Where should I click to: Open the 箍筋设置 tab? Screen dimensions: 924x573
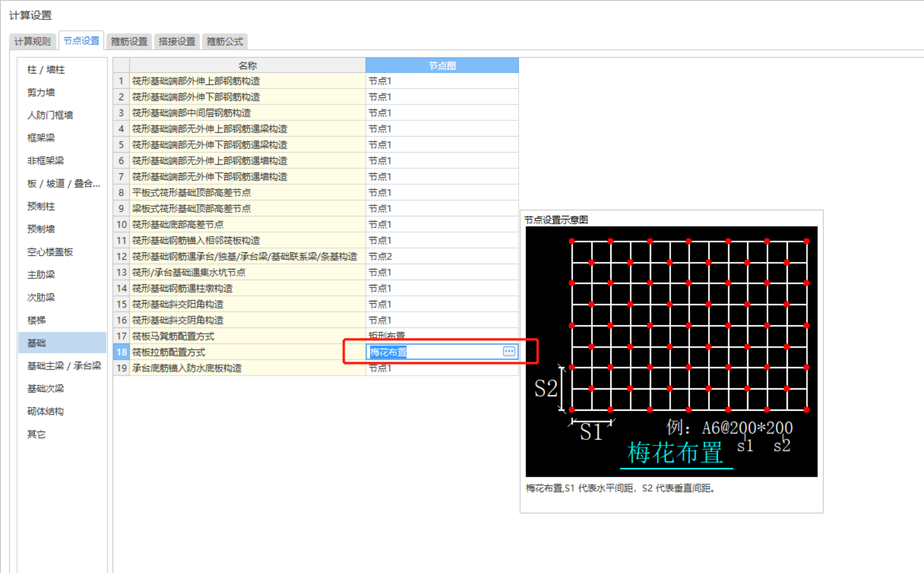129,41
